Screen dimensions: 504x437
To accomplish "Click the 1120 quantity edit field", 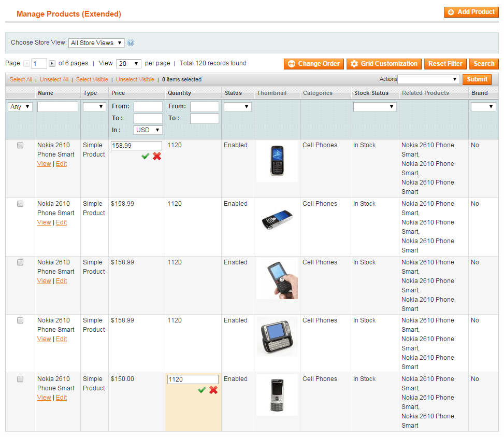I will [x=193, y=379].
